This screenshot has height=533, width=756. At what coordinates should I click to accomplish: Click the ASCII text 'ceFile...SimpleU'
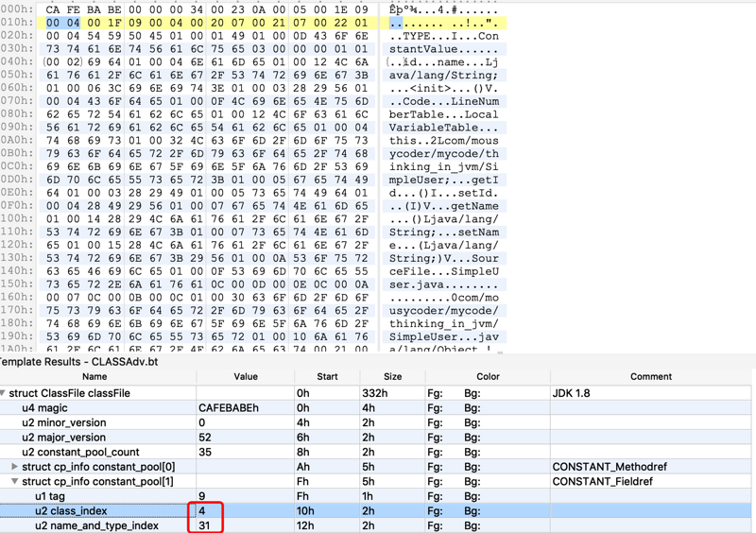[444, 271]
